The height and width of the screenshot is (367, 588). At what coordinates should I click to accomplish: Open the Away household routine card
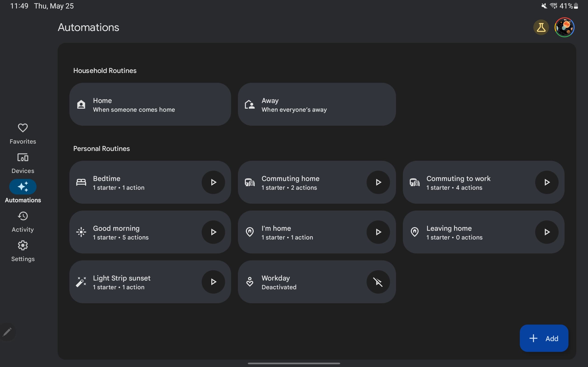pos(317,104)
